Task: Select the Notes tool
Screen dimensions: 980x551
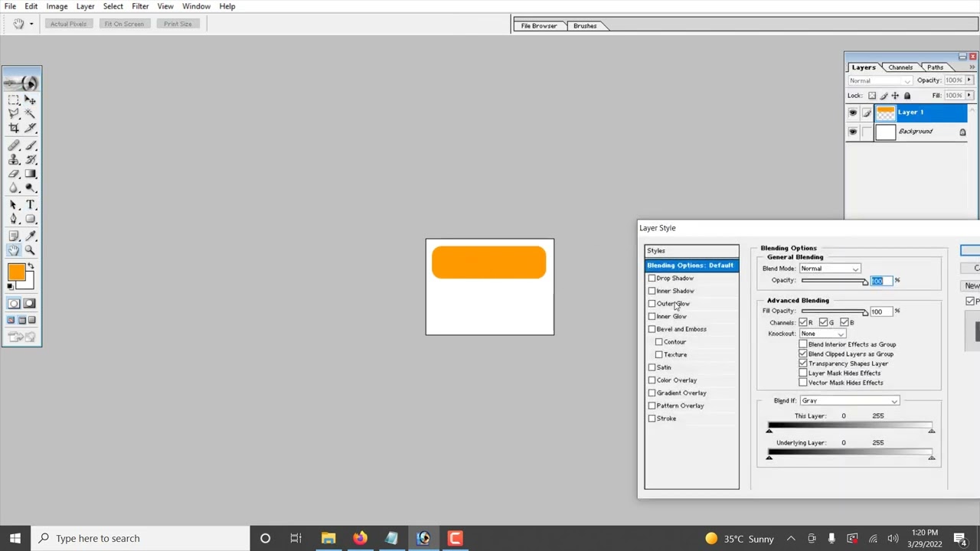Action: [x=14, y=236]
